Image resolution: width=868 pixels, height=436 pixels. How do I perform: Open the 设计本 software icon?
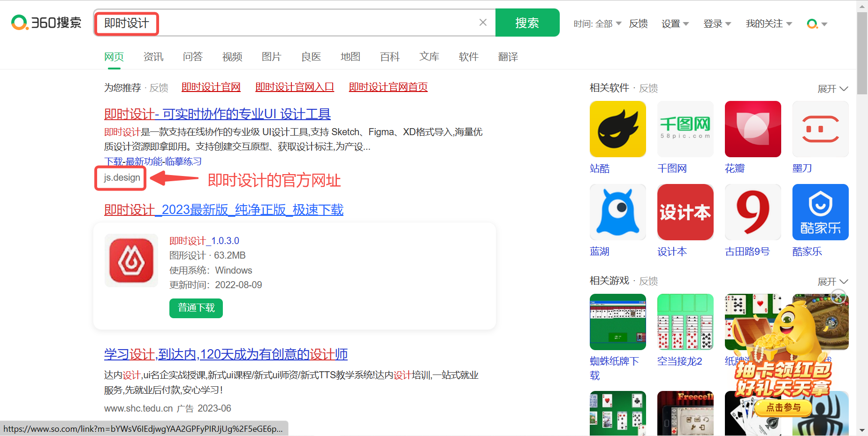[x=685, y=212]
